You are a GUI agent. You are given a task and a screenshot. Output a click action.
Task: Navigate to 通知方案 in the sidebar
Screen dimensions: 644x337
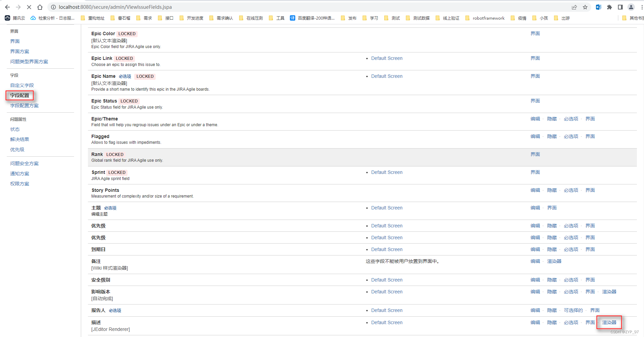(x=19, y=174)
